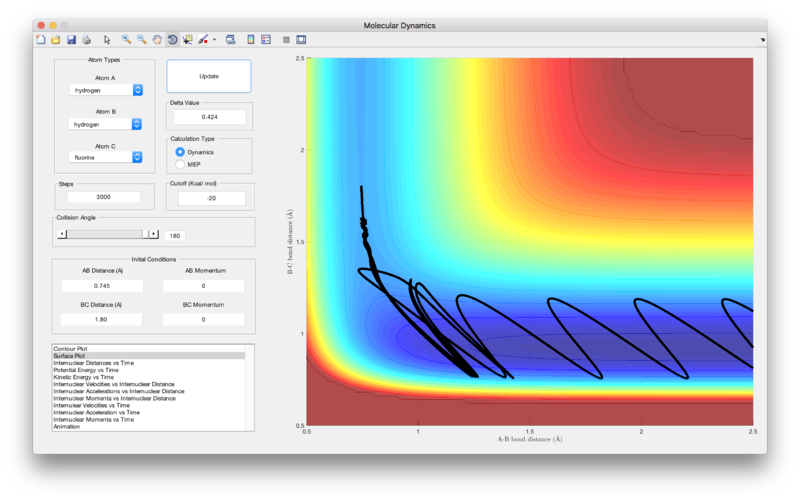Click the toolbar dock arrow at far right
Viewport: 800px width, 501px height.
[x=763, y=39]
